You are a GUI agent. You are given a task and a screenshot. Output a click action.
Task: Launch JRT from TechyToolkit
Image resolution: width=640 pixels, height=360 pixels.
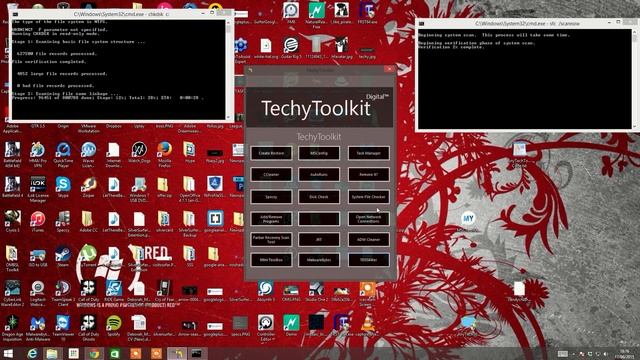click(319, 240)
